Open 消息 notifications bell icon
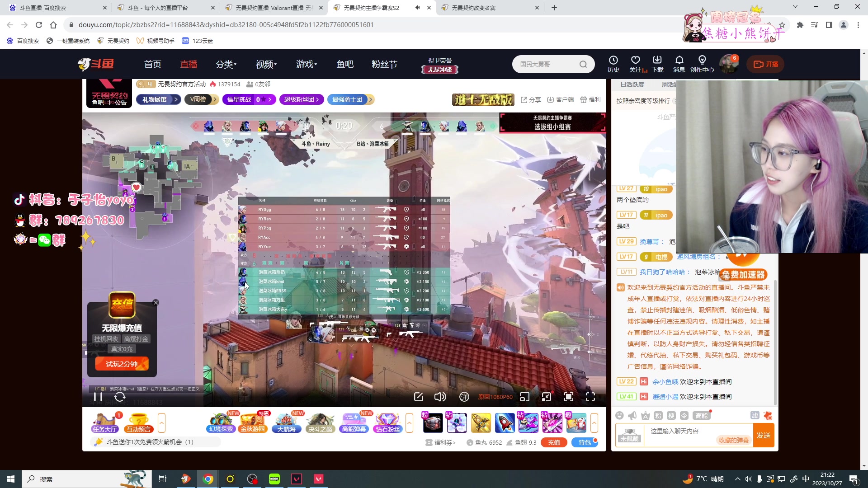Image resolution: width=868 pixels, height=488 pixels. click(x=679, y=64)
